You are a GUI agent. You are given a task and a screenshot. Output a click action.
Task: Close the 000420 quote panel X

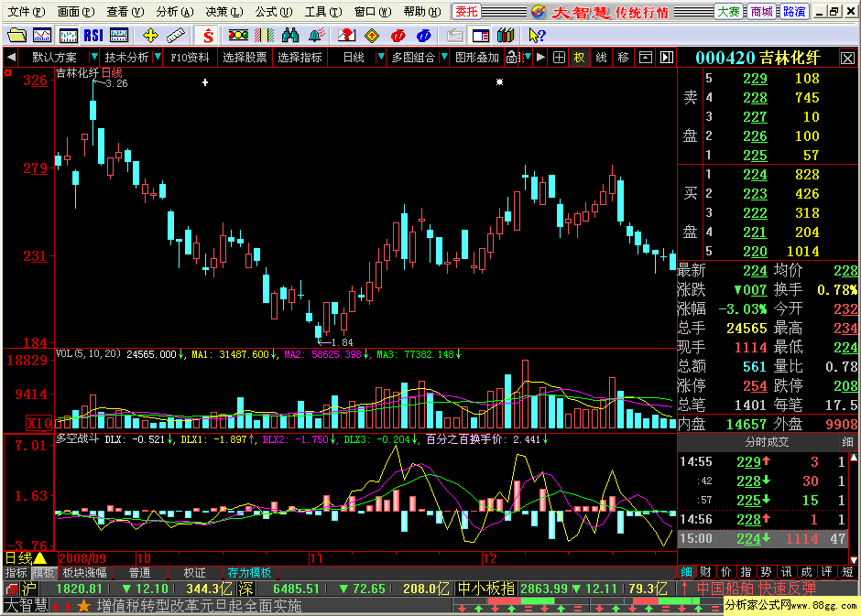pos(848,59)
